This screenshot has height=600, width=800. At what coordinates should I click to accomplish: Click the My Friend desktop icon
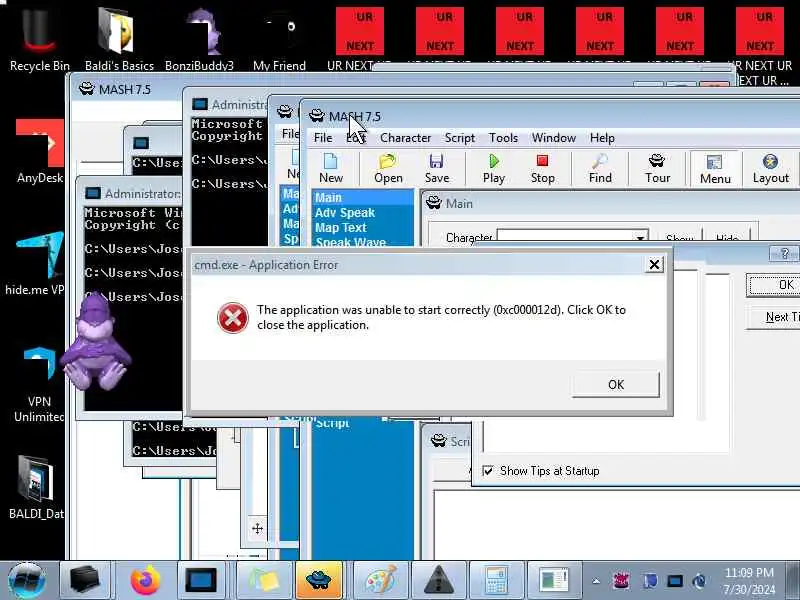[279, 38]
